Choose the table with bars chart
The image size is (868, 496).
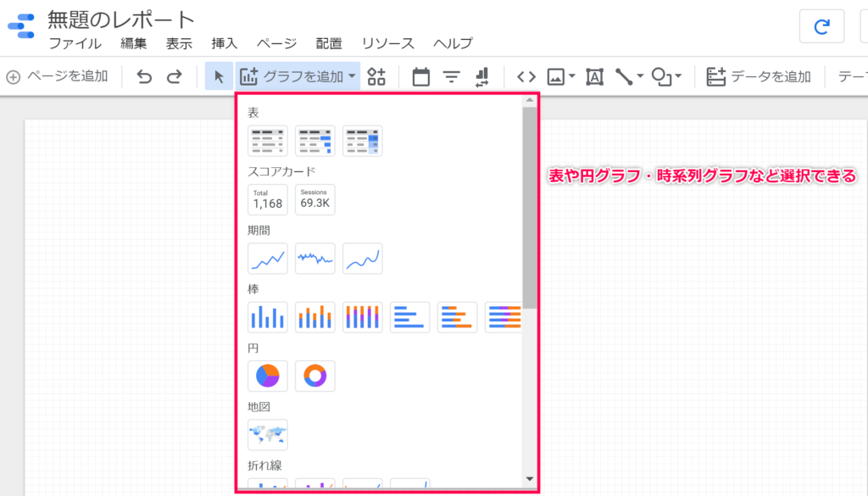tap(315, 141)
